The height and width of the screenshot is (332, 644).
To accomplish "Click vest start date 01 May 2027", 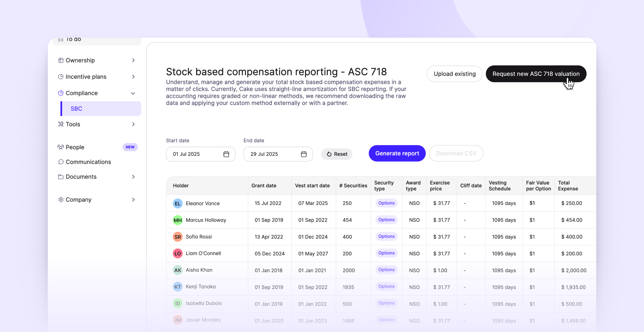I will click(x=313, y=254).
